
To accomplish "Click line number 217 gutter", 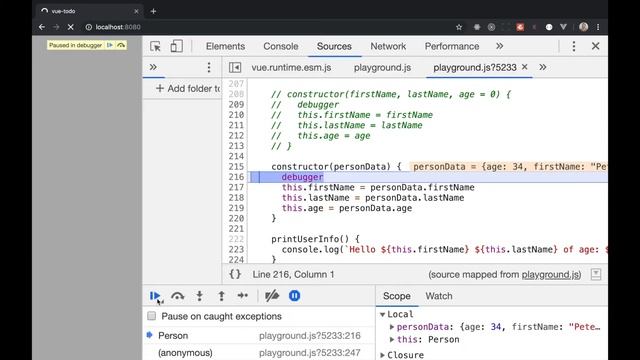I will (x=236, y=187).
